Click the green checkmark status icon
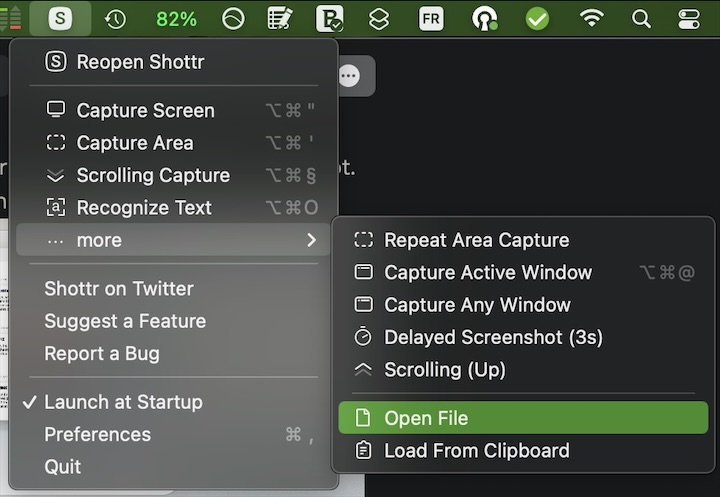 pyautogui.click(x=538, y=19)
